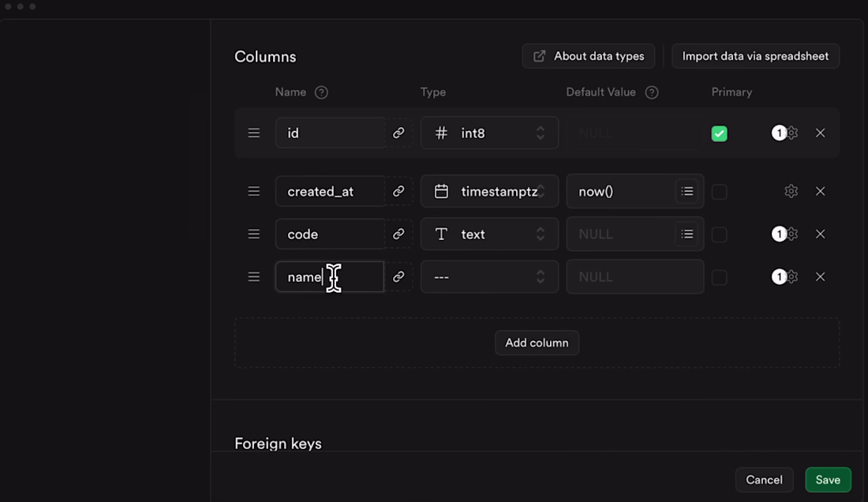Change the text type dropdown for code
The width and height of the screenshot is (868, 502).
pos(489,234)
